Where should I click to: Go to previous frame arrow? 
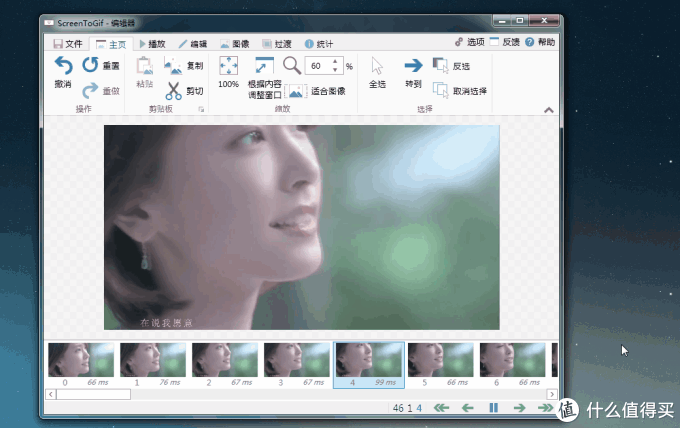pyautogui.click(x=468, y=408)
